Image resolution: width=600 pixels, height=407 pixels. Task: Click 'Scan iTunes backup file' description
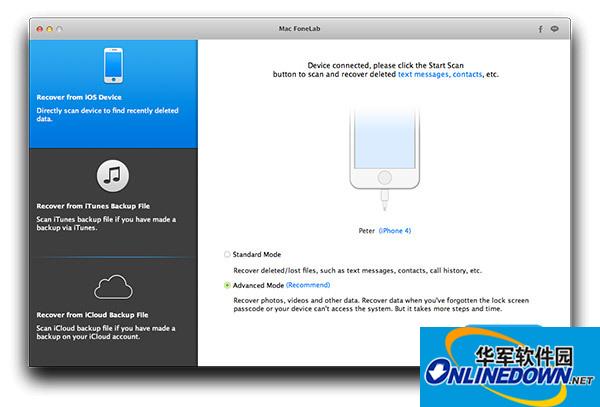106,223
